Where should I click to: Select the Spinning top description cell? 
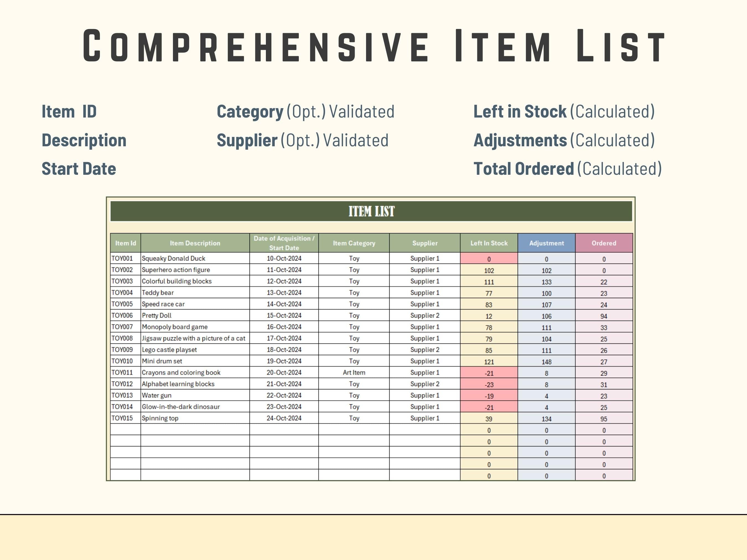point(160,418)
